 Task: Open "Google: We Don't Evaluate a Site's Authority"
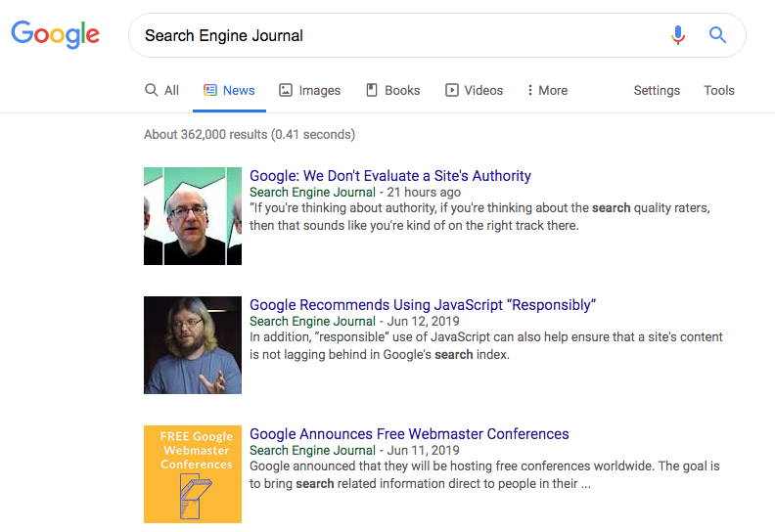click(390, 176)
